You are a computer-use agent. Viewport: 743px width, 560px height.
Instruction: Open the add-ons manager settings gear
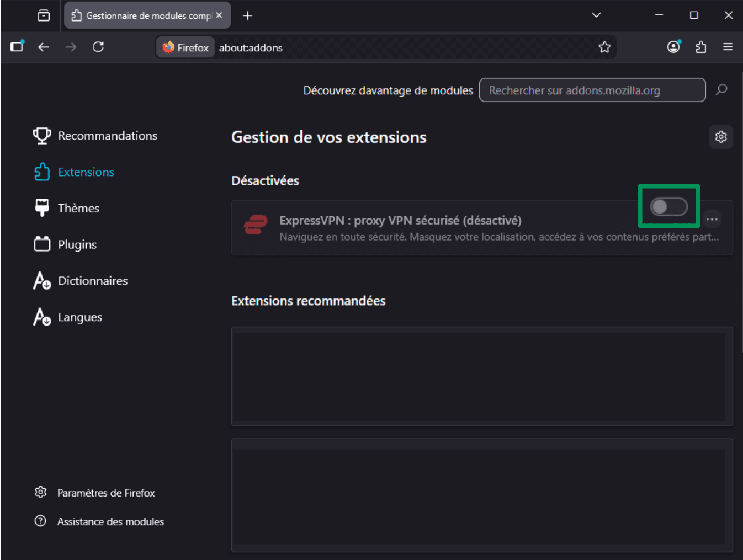721,137
